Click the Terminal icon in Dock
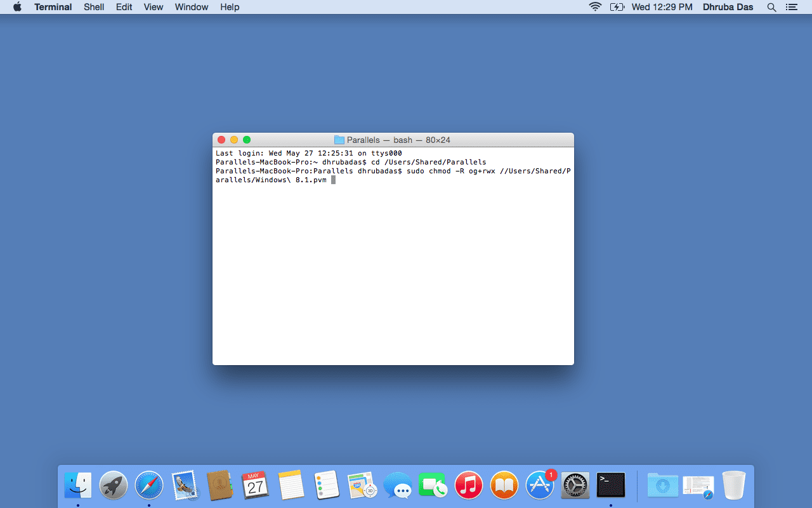Screen dimensions: 812x508 [611, 486]
